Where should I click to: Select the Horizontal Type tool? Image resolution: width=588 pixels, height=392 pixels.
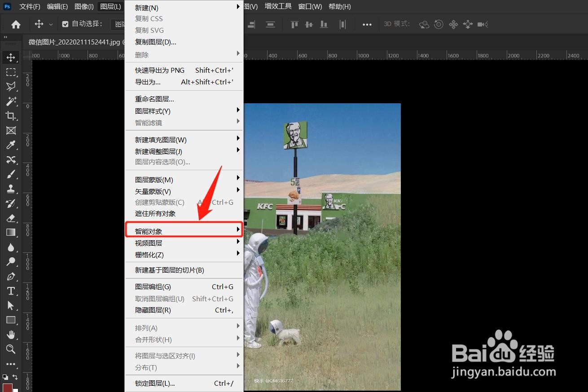click(x=11, y=291)
